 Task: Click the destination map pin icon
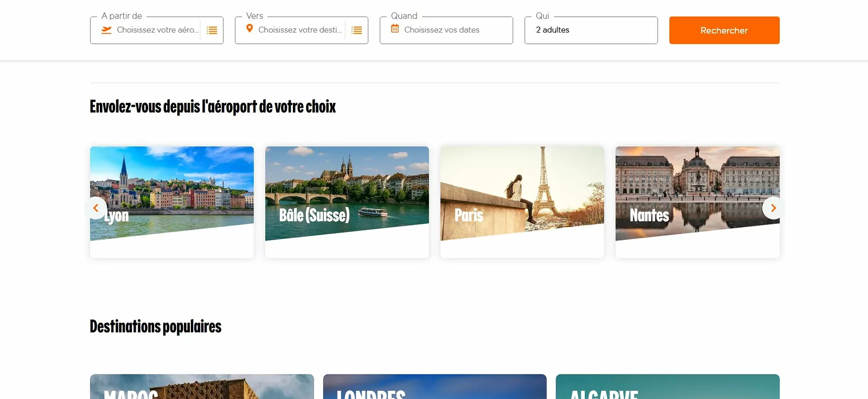click(250, 28)
